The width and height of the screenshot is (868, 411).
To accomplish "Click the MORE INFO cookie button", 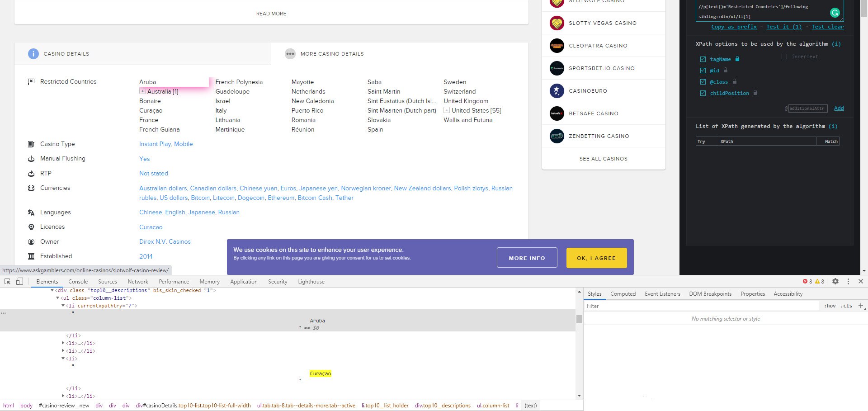I will click(x=527, y=258).
